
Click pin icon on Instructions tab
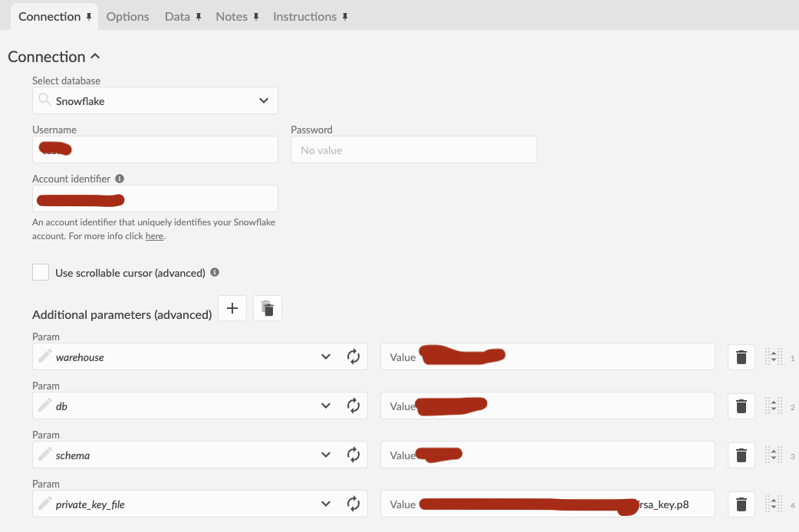[x=345, y=17]
